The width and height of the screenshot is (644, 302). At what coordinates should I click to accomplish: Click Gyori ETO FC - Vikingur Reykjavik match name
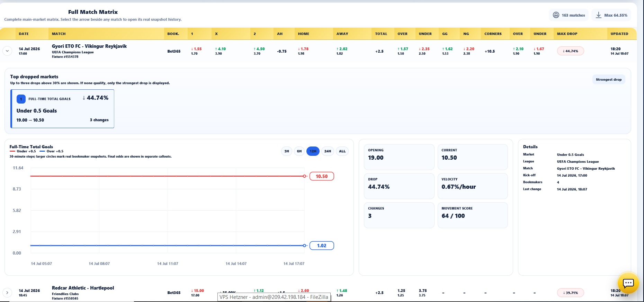pyautogui.click(x=89, y=46)
